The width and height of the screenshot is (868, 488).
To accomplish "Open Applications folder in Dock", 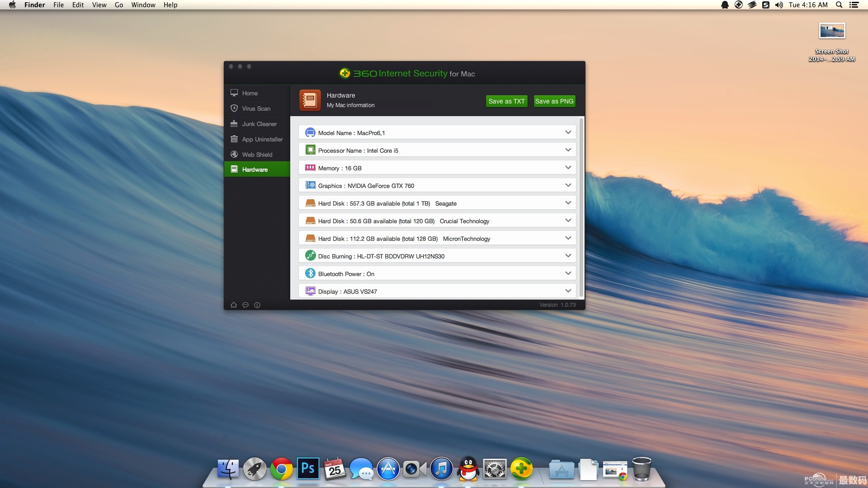I will (561, 470).
